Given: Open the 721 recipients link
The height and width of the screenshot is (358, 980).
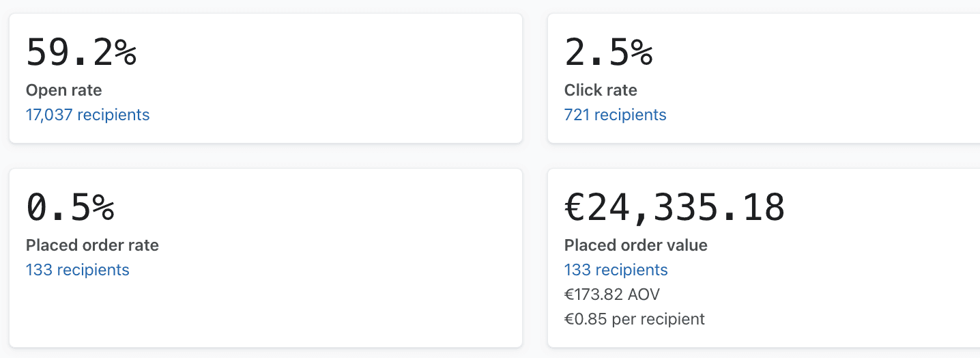Looking at the screenshot, I should click(615, 115).
